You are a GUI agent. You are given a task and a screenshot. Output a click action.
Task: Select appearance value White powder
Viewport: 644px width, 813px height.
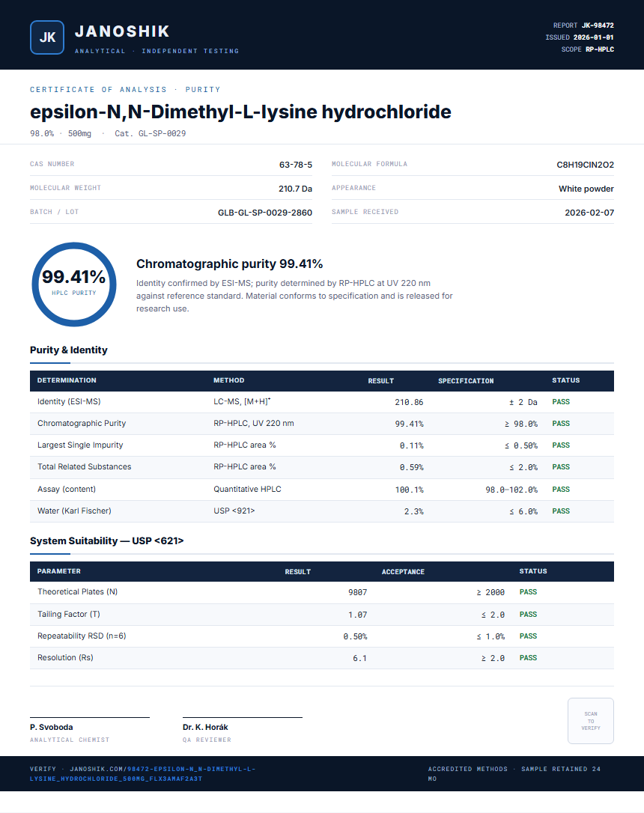tap(586, 189)
